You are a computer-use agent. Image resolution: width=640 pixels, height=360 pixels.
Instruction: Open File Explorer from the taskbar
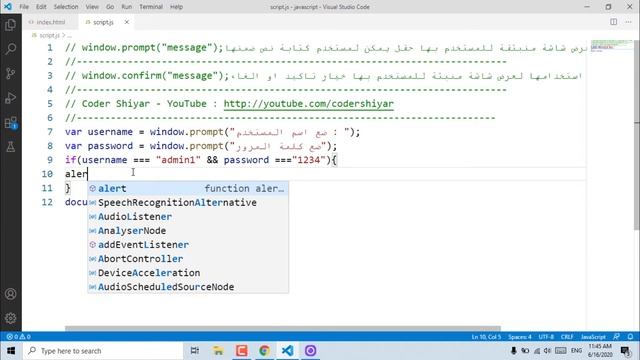[x=218, y=351]
